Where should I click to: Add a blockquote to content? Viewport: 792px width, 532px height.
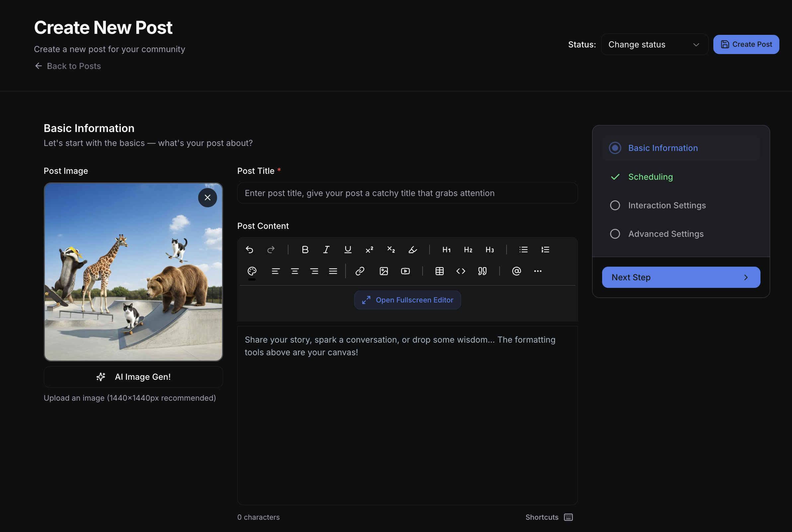[482, 271]
